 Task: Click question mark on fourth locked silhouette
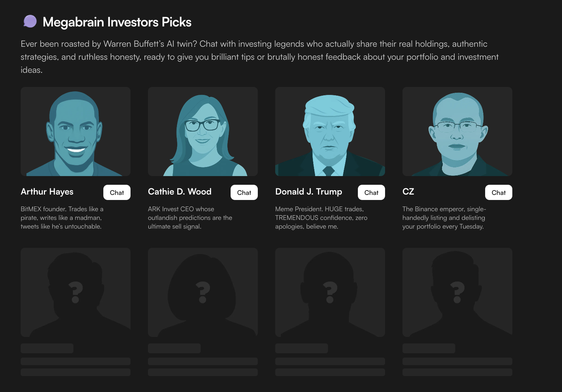[457, 292]
